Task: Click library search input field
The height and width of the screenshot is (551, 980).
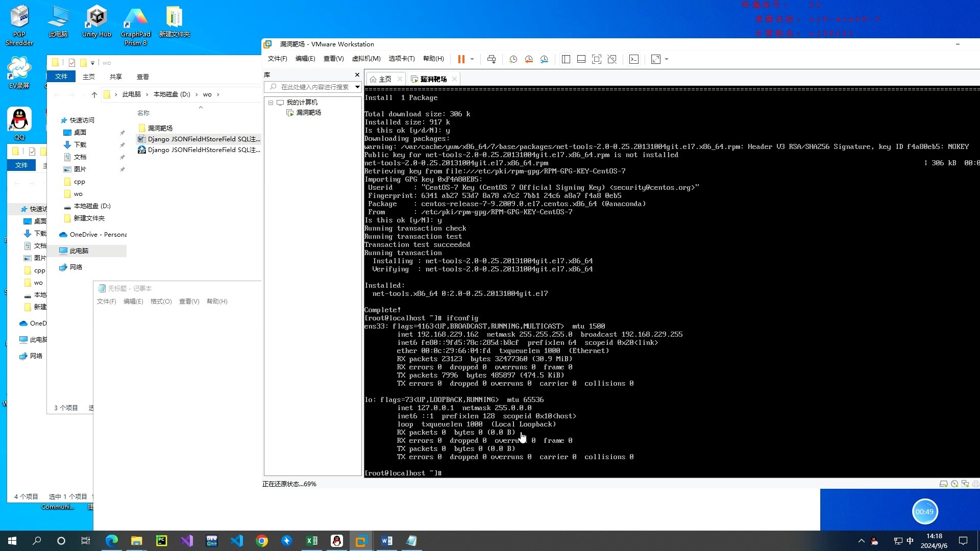Action: click(314, 87)
